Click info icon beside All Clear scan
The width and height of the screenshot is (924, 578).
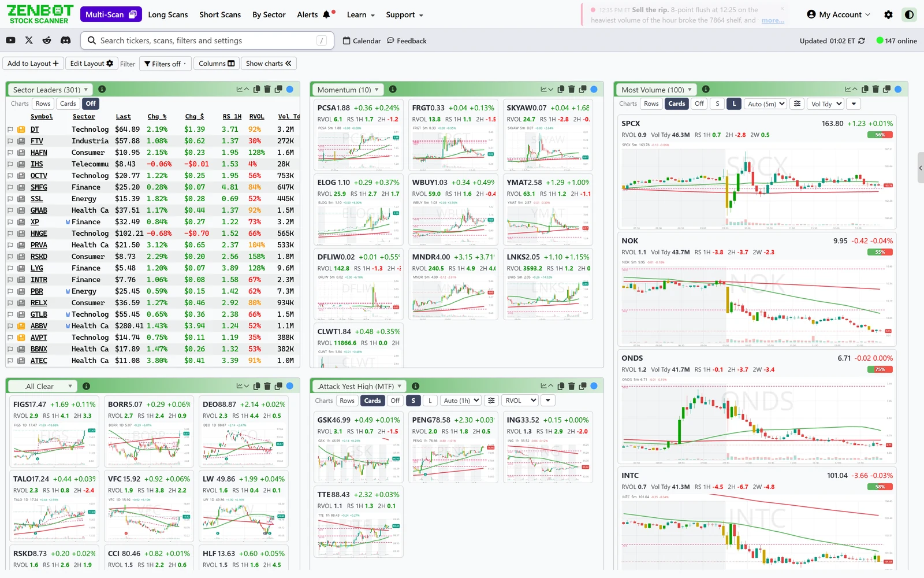[86, 386]
